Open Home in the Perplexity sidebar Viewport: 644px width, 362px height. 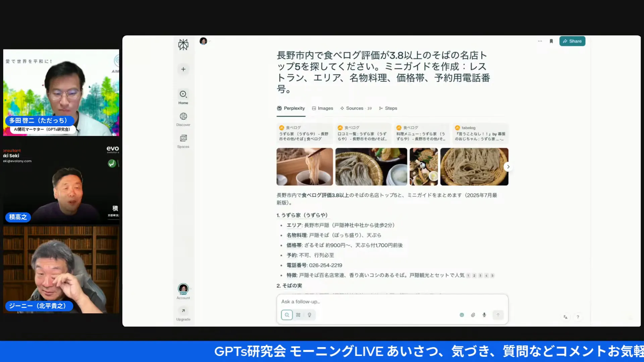(x=183, y=97)
